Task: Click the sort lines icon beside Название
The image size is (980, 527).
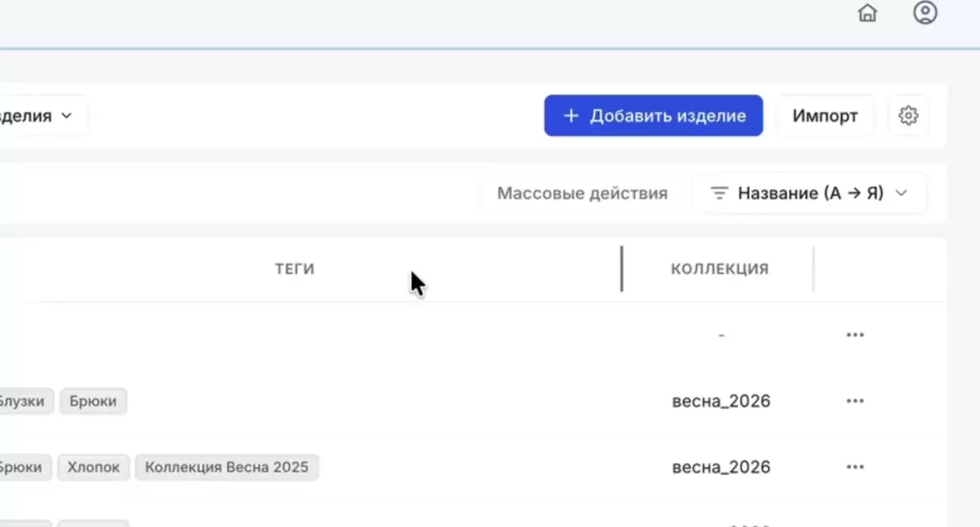Action: click(719, 193)
